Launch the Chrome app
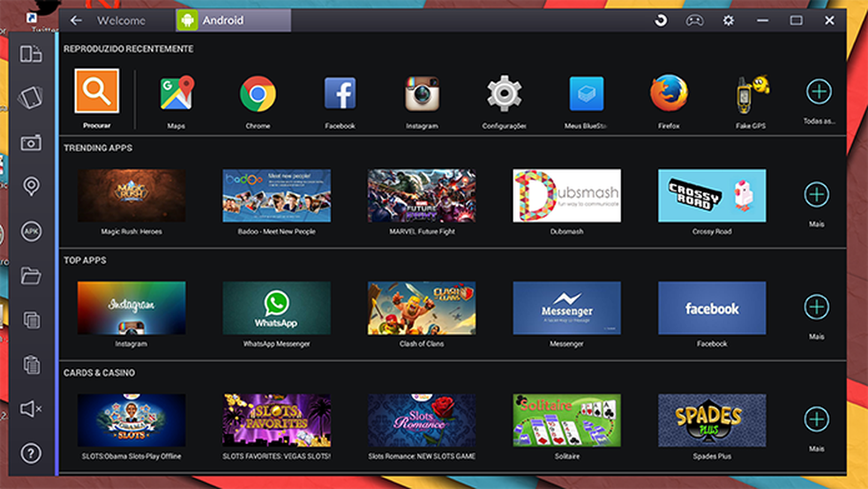Viewport: 868px width, 489px height. [258, 94]
